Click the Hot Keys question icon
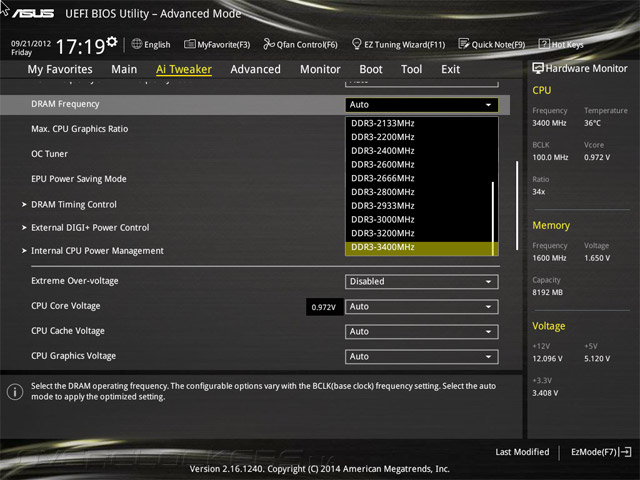 point(544,44)
